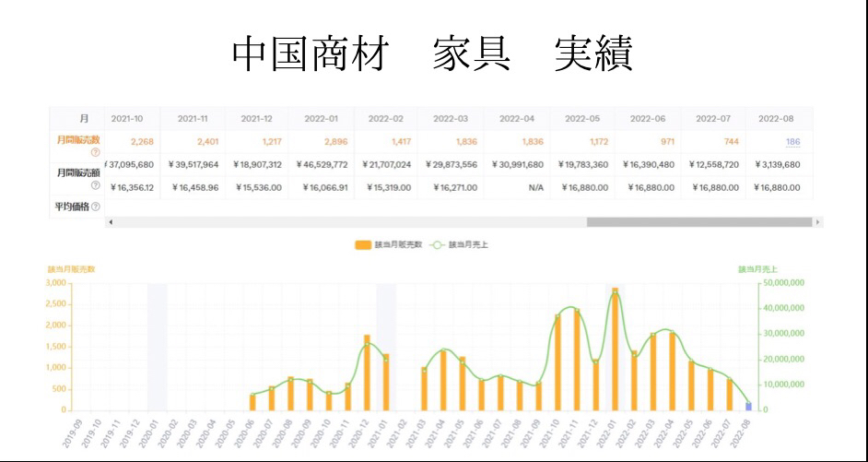This screenshot has width=868, height=462.
Task: Click the help icon under 月間販売額
Action: (93, 186)
